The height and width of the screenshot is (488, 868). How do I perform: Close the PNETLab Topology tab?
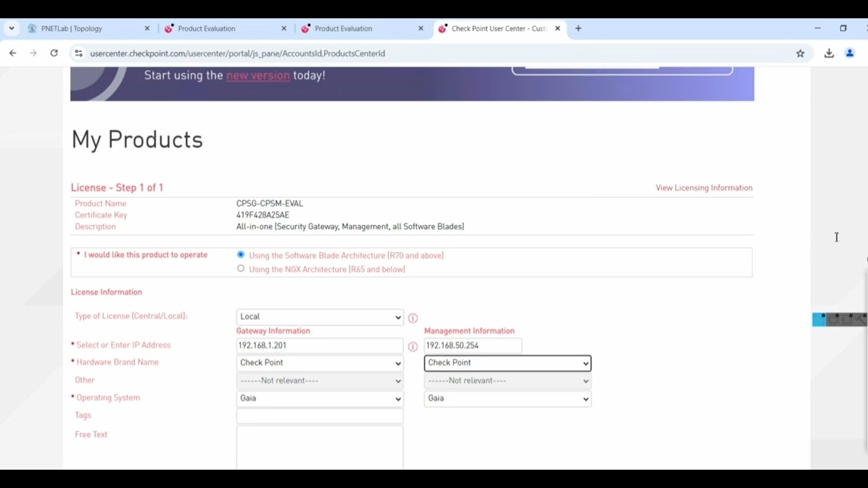[x=147, y=28]
